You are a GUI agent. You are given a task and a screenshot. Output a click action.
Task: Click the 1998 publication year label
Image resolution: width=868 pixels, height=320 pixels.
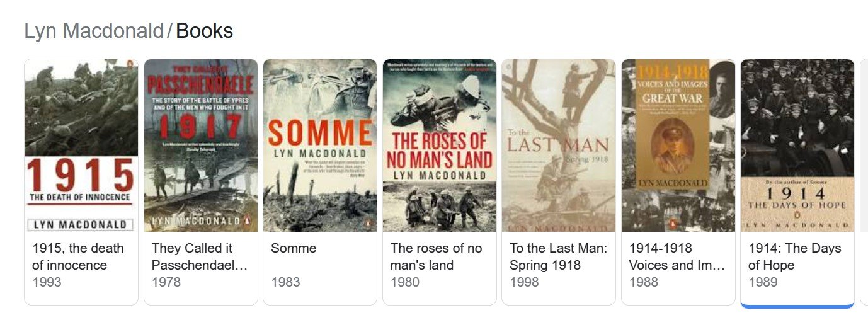coord(524,282)
